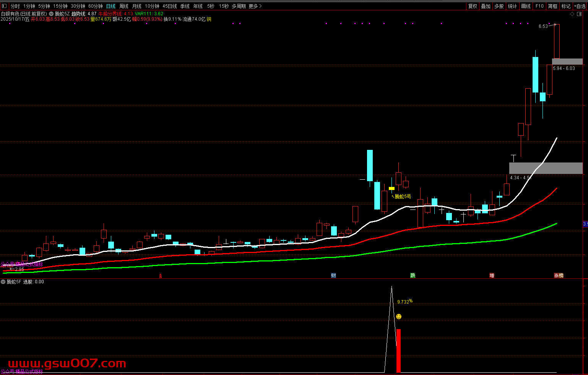Image resolution: width=588 pixels, height=375 pixels.
Task: Click the yellow 腾蛇5号 signal candle
Action: [x=391, y=188]
